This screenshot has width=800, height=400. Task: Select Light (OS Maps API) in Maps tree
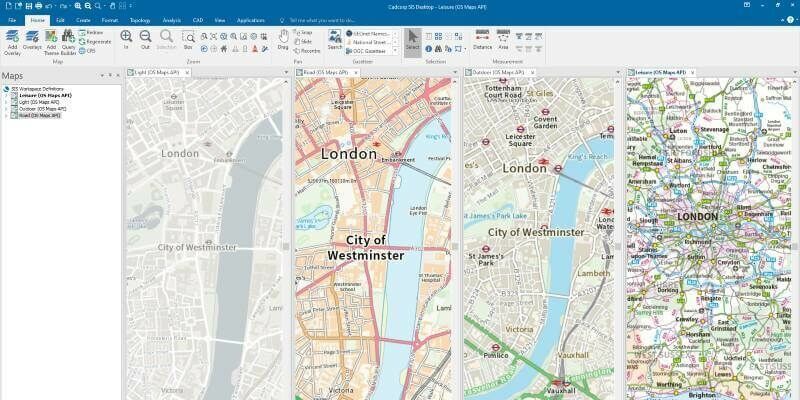pyautogui.click(x=39, y=102)
